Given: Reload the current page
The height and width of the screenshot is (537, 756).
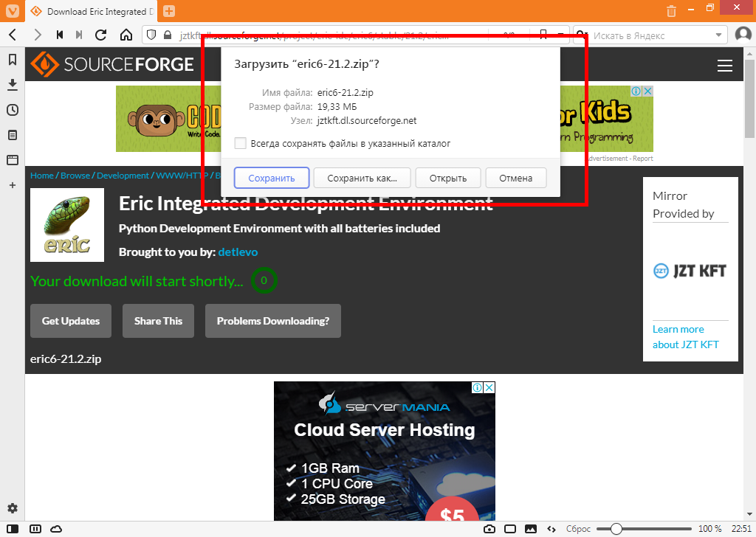Looking at the screenshot, I should (101, 35).
